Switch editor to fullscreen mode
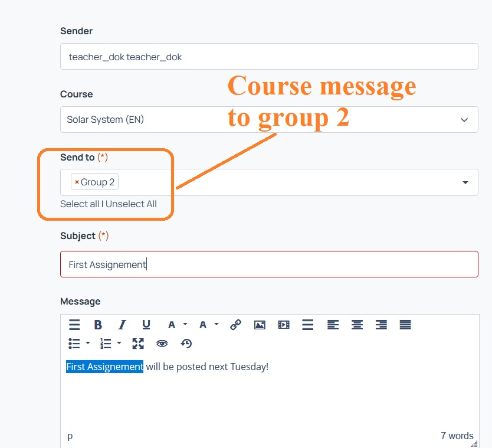This screenshot has width=492, height=448. tap(138, 344)
